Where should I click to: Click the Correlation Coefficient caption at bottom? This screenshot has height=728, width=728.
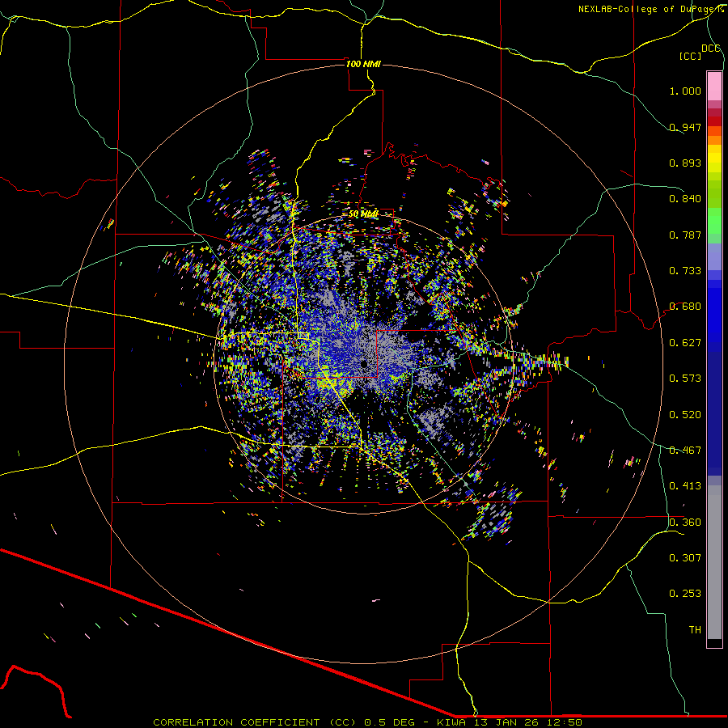[367, 722]
